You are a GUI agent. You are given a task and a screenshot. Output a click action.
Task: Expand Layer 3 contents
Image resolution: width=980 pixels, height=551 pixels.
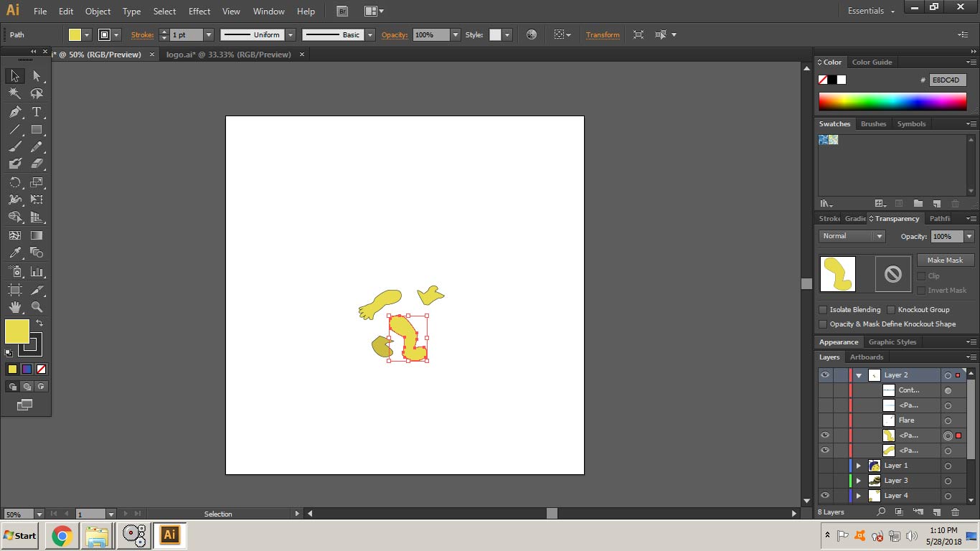click(x=859, y=481)
